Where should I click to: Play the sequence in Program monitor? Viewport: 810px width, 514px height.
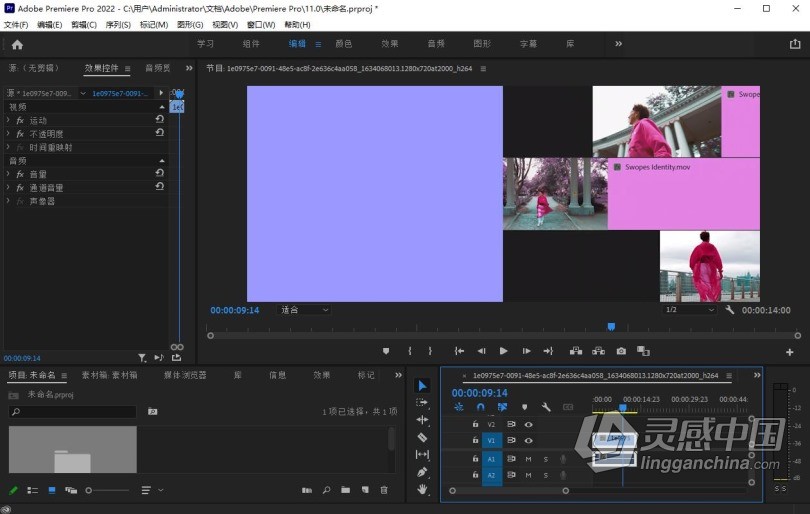[x=503, y=351]
